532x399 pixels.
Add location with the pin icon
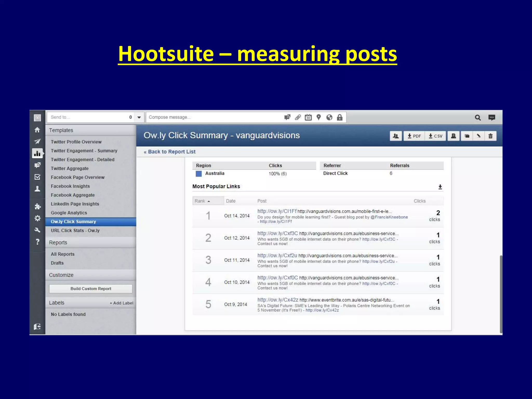point(319,117)
